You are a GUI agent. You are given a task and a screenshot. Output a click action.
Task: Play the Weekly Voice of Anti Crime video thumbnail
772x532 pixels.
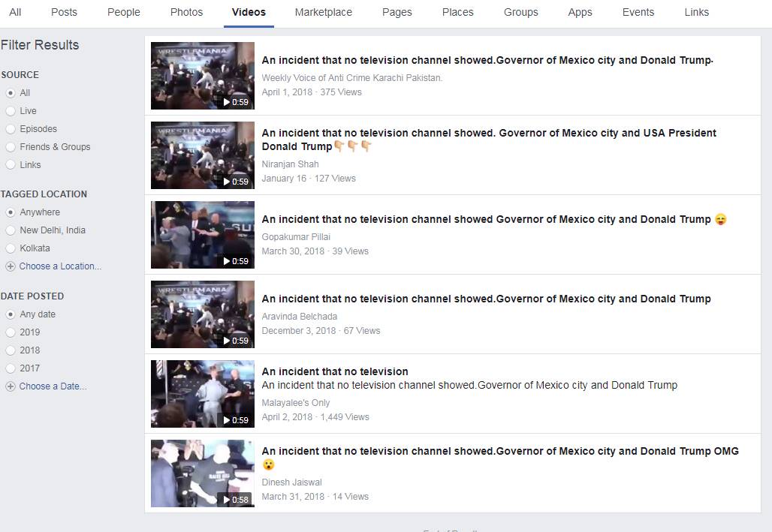click(x=202, y=76)
